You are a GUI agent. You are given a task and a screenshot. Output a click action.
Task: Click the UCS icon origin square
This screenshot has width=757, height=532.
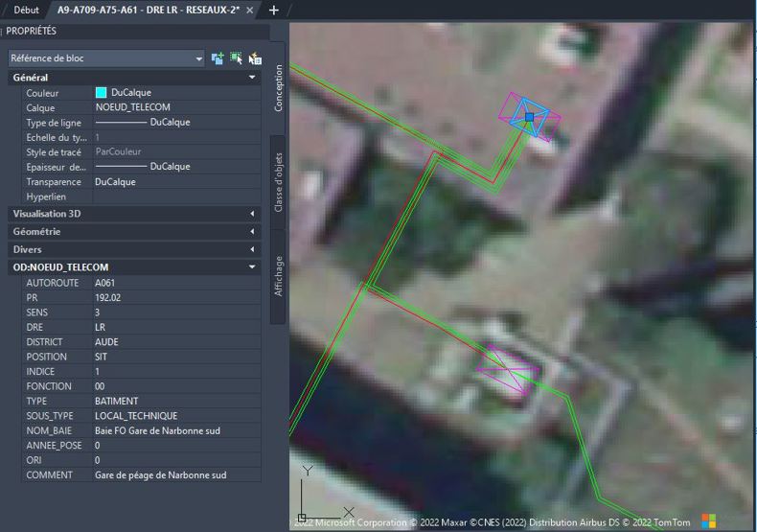tap(302, 518)
